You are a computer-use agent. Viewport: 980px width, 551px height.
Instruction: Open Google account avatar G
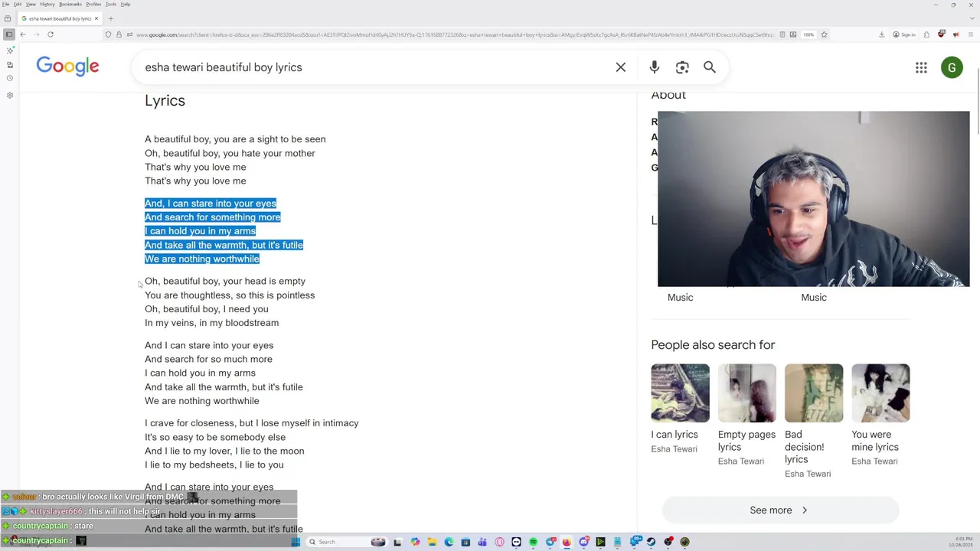(x=952, y=67)
